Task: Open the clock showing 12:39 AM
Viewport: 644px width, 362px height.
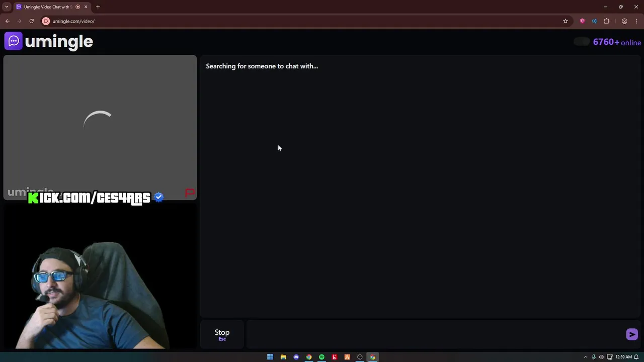Action: [623, 357]
